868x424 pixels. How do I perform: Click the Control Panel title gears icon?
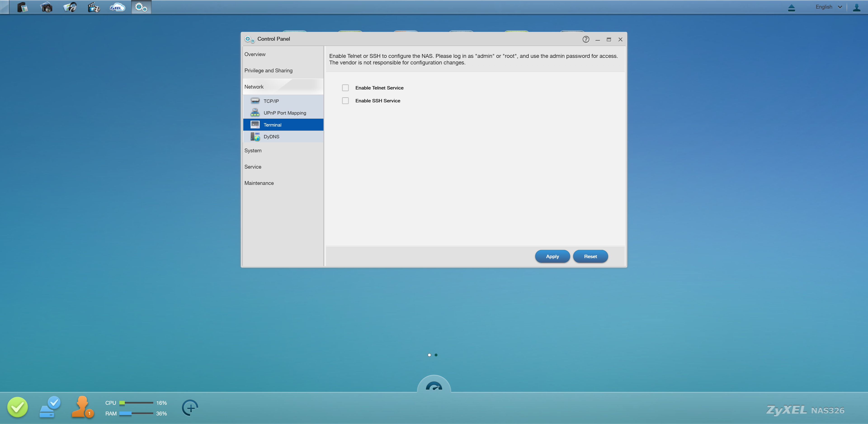coord(249,39)
